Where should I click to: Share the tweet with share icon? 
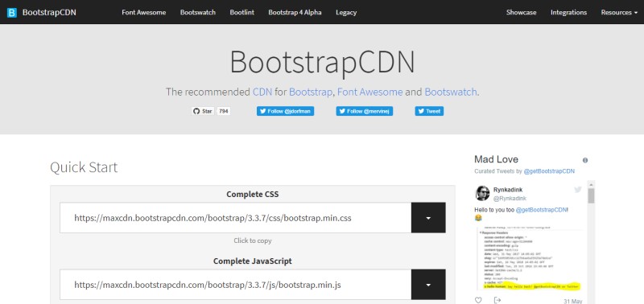tap(497, 300)
